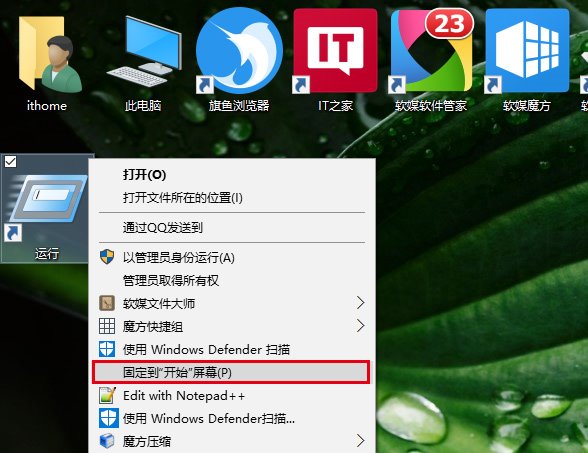Screen dimensions: 588x453
Task: Click the 旗鱼浏览器 browser shortcut
Action: tap(239, 51)
